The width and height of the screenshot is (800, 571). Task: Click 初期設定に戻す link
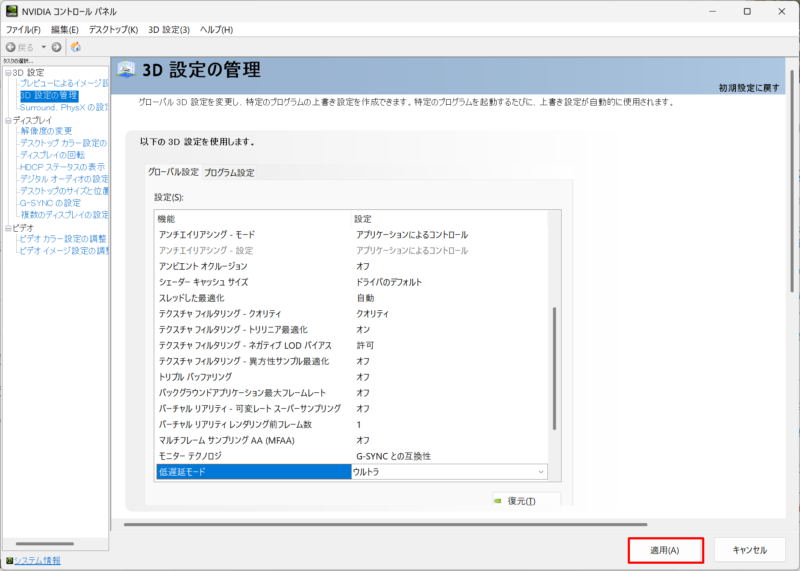(749, 88)
